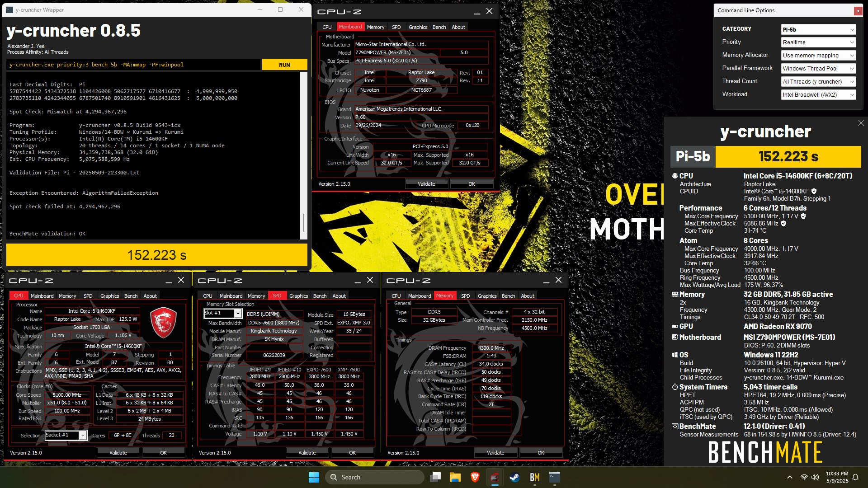
Task: Click 'AMD Radeon RX 9070' GPU entry
Action: point(778,326)
